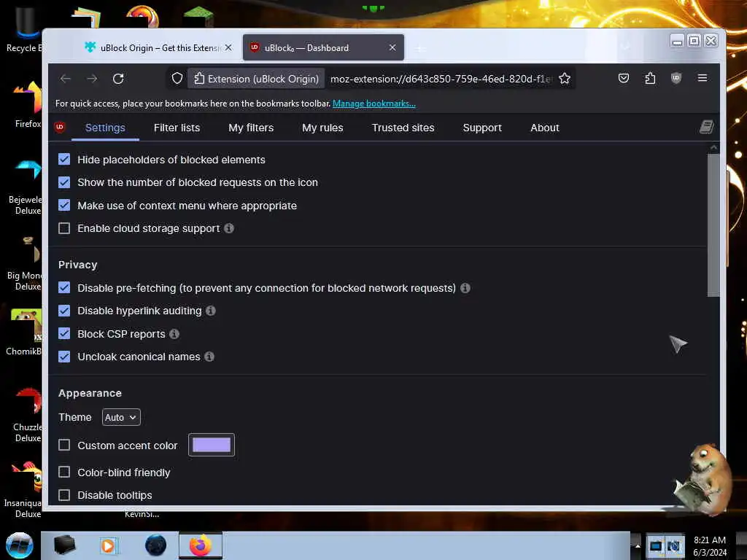Show info for Disable pre-fetching option
The image size is (747, 560).
(465, 287)
